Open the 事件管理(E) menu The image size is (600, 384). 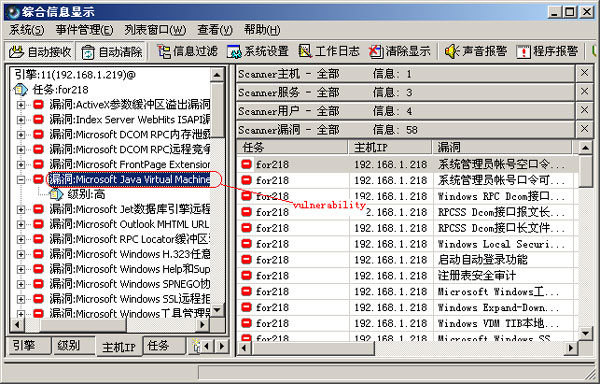84,30
